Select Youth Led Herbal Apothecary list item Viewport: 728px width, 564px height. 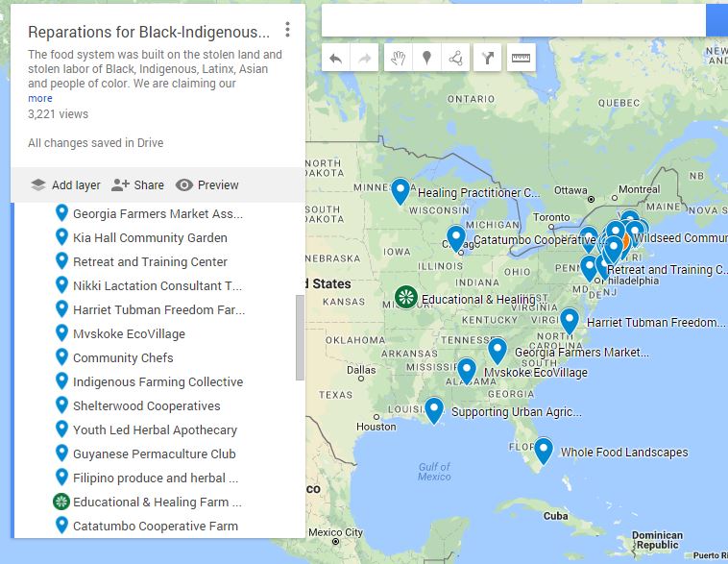point(155,430)
